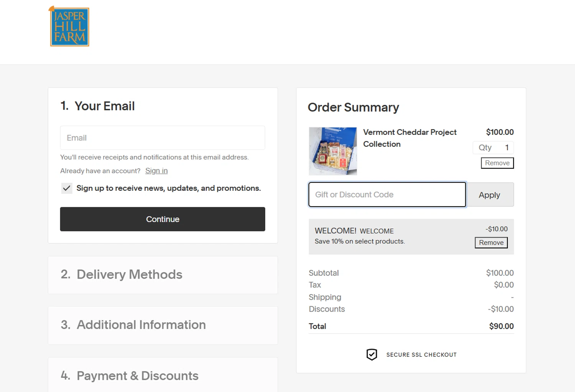Screen dimensions: 575x392
Task: Focus the Gift or Discount Code field
Action: [x=387, y=195]
